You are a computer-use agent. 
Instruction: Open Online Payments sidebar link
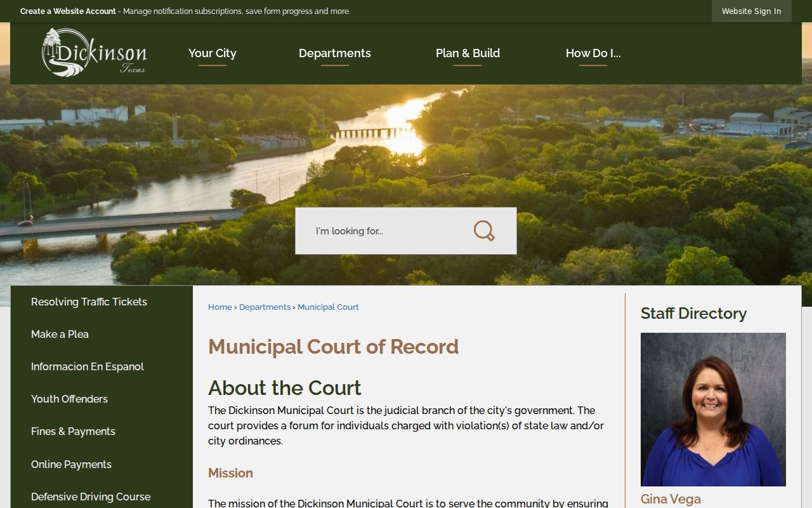tap(71, 464)
